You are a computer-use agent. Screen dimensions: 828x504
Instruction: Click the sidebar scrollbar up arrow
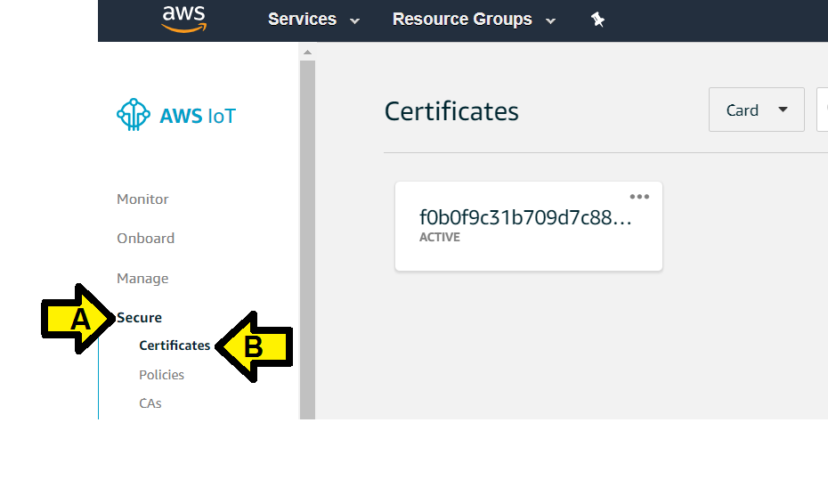307,53
